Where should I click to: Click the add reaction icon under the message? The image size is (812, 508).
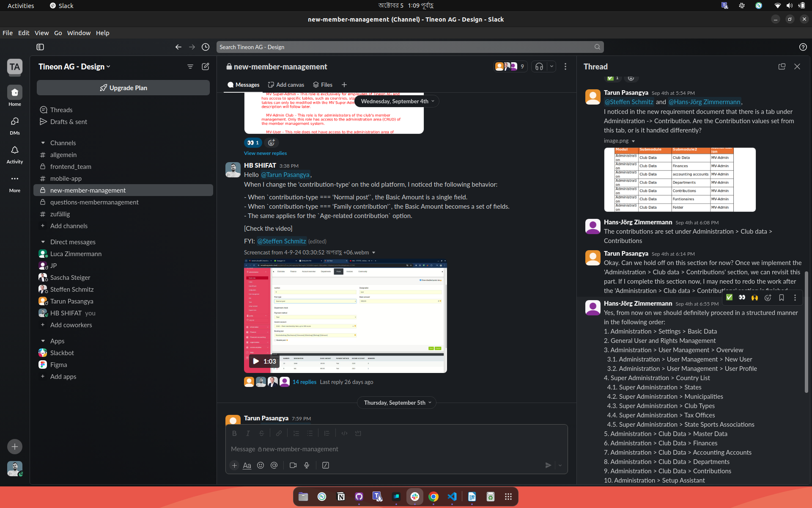(272, 143)
